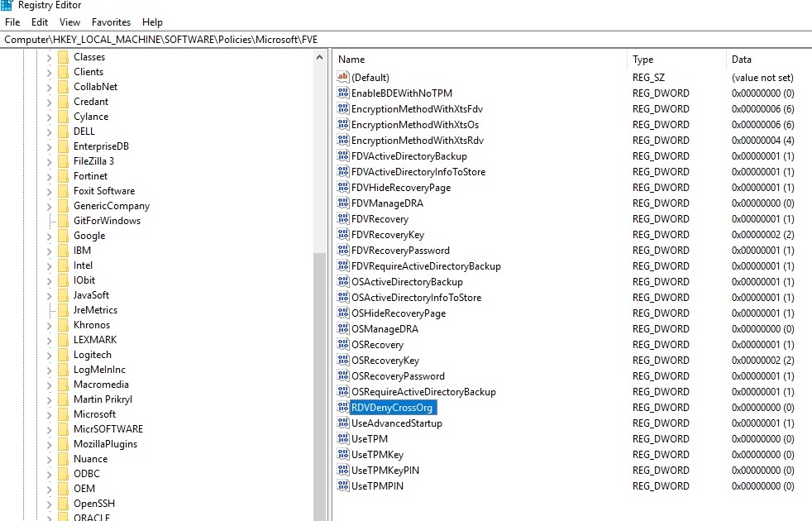Select the (Default) string value icon
The width and height of the screenshot is (812, 521).
coord(342,77)
